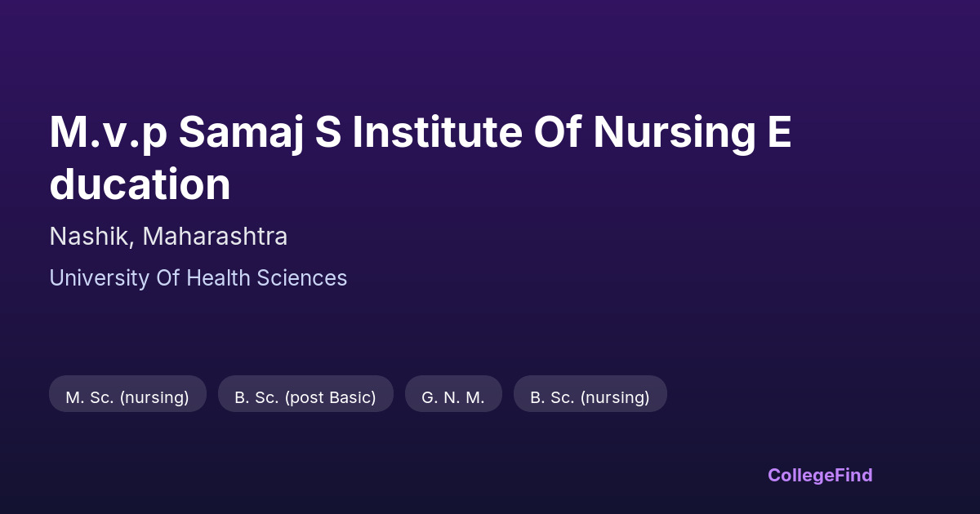Click 'M.v.p' at the heading start

click(108, 133)
